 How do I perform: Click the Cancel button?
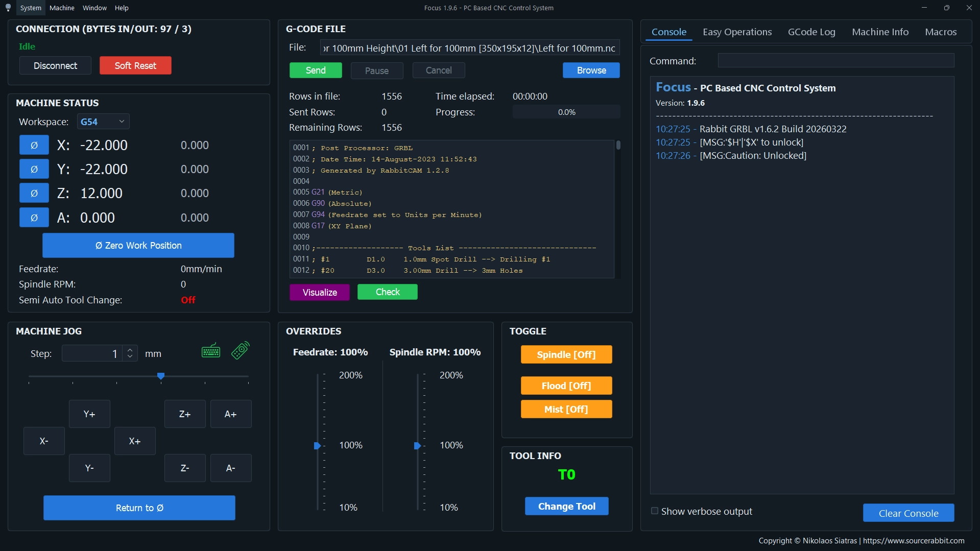point(439,70)
